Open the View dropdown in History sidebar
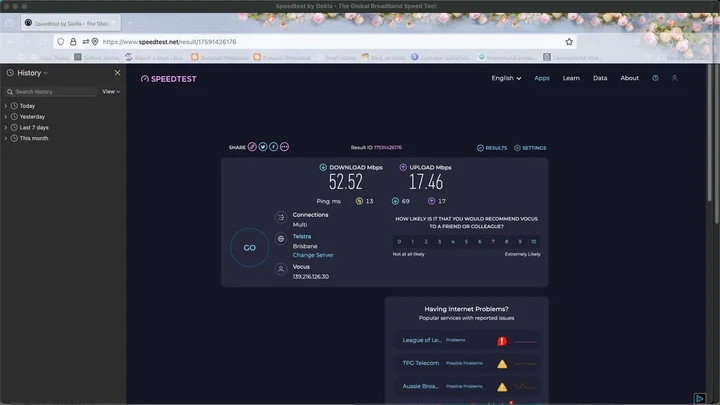The image size is (720, 405). coord(111,91)
